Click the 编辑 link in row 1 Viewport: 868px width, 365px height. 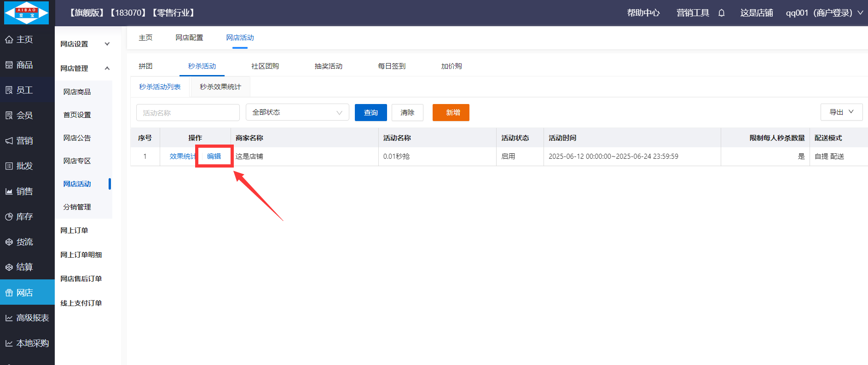coord(214,156)
